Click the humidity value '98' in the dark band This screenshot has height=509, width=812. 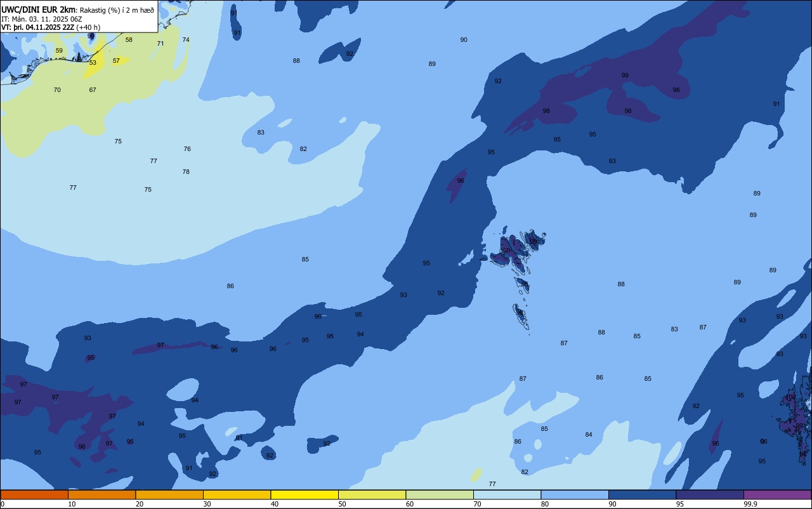coord(546,111)
